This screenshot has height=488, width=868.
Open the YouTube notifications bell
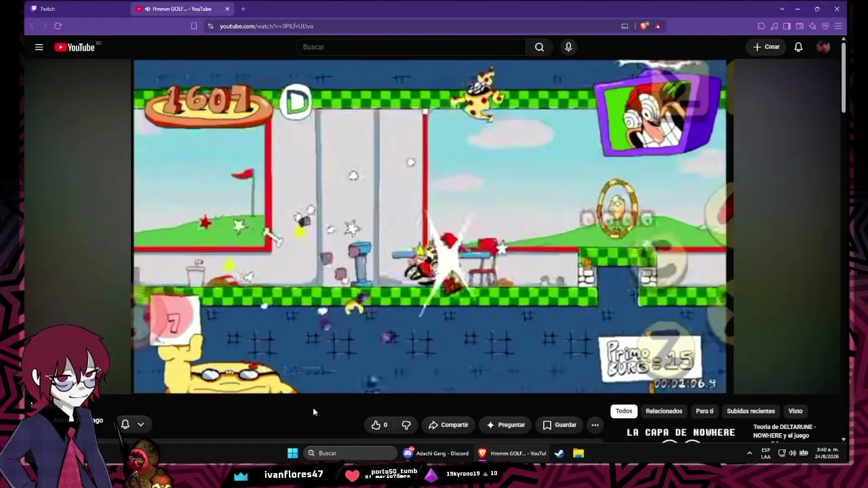click(798, 47)
